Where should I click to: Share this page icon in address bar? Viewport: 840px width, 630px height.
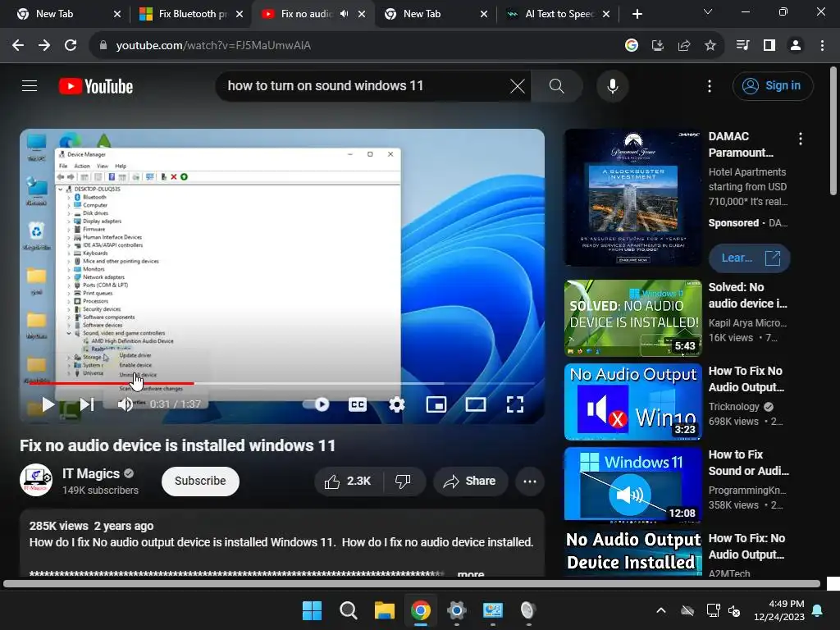click(683, 46)
